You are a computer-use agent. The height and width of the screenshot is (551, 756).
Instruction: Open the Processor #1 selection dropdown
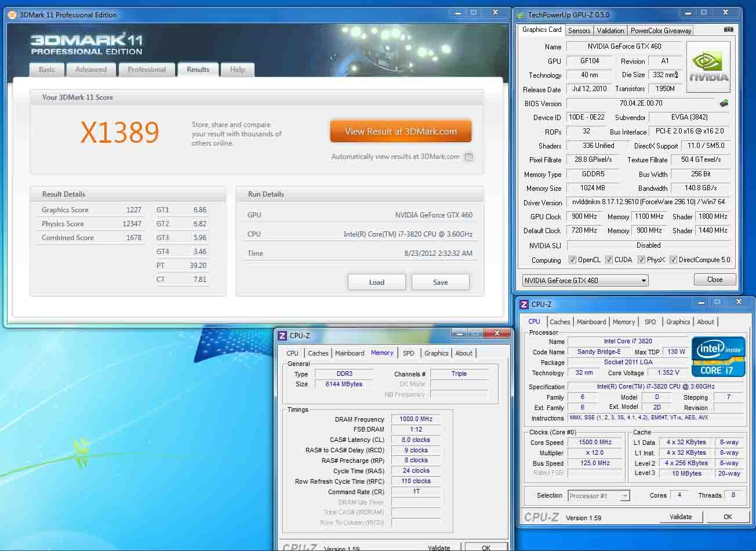pos(599,496)
